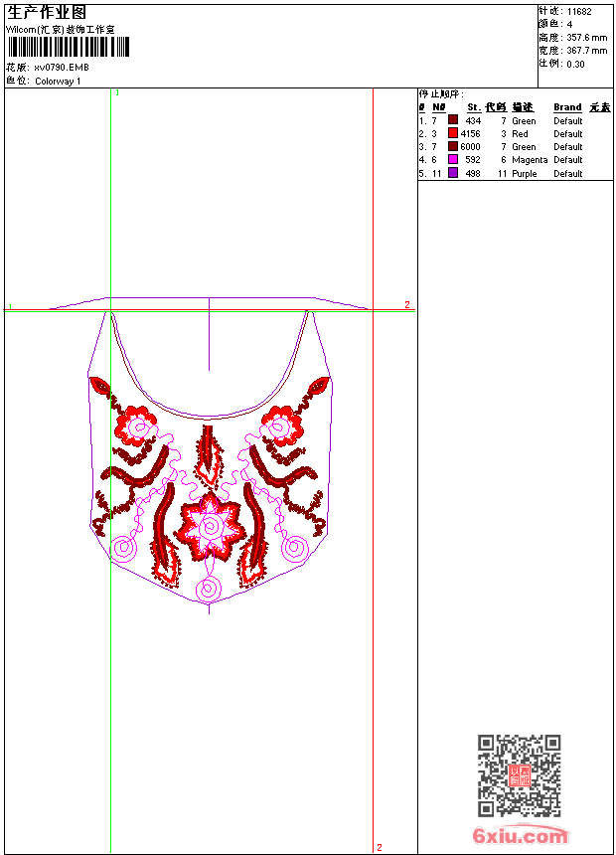616x855 pixels.
Task: Click the embroidery design preview with red flowers
Action: [x=210, y=455]
